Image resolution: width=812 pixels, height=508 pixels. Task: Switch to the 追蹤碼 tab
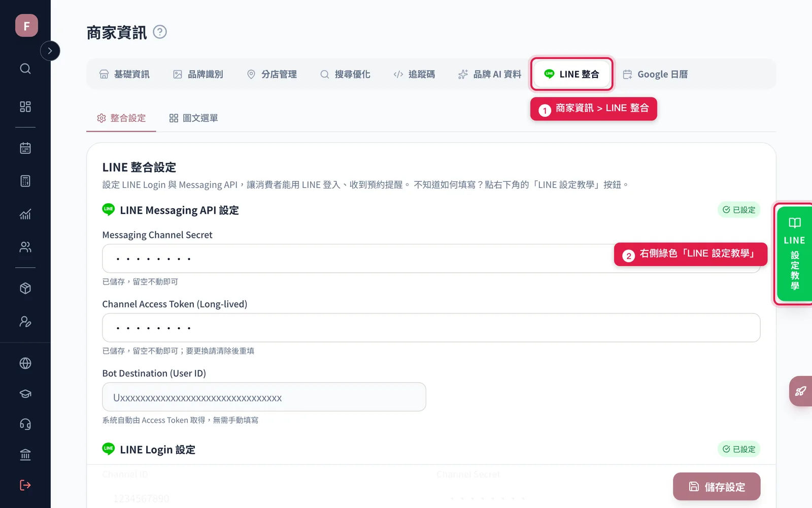(414, 74)
